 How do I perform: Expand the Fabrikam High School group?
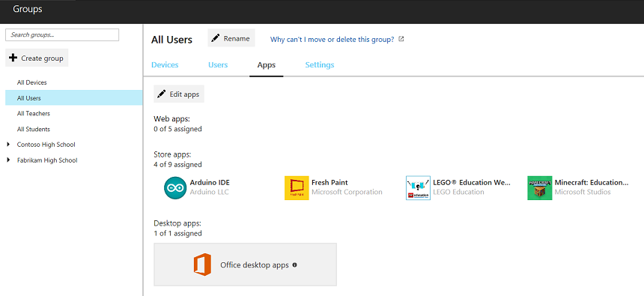point(9,160)
